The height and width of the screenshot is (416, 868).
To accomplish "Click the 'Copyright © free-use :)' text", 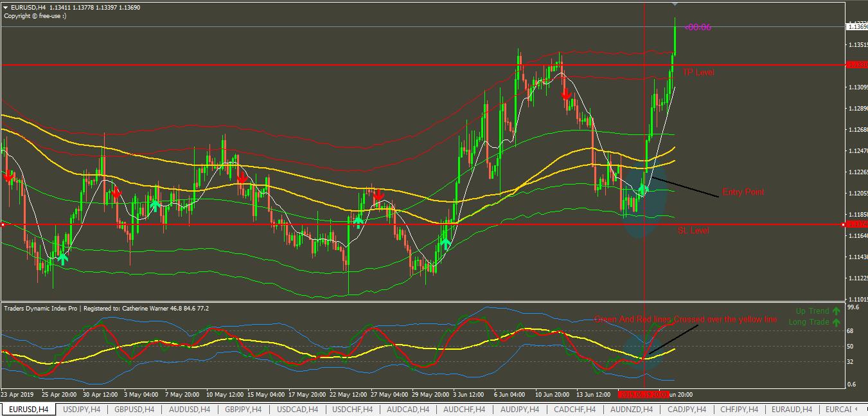I will [x=35, y=16].
